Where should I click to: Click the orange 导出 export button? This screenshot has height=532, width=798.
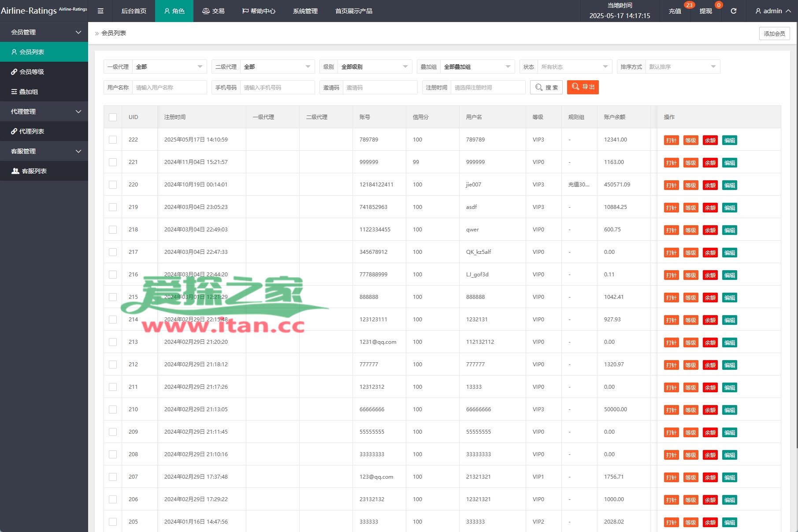(x=583, y=87)
